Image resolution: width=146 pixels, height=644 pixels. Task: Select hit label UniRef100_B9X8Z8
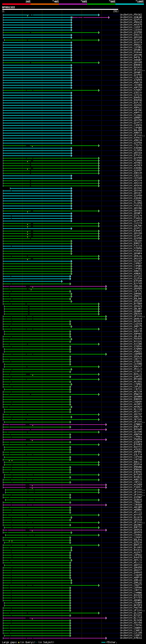coord(131,595)
